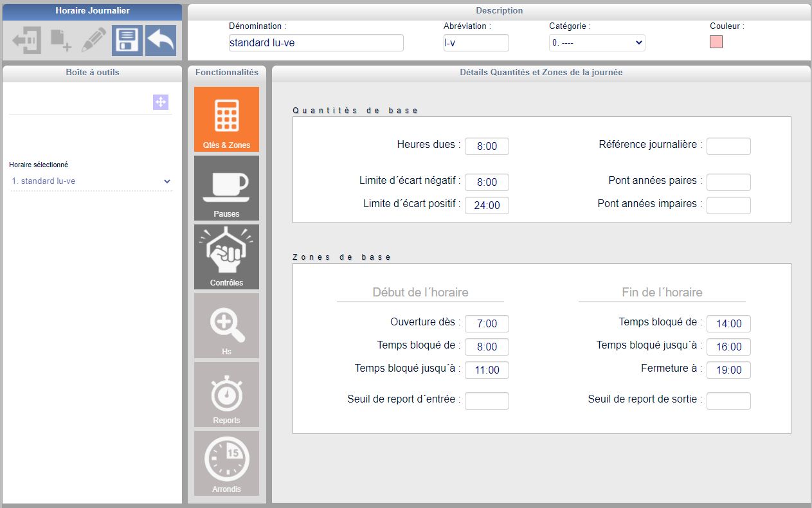The height and width of the screenshot is (508, 812).
Task: Click the save floppy disk icon
Action: click(127, 41)
